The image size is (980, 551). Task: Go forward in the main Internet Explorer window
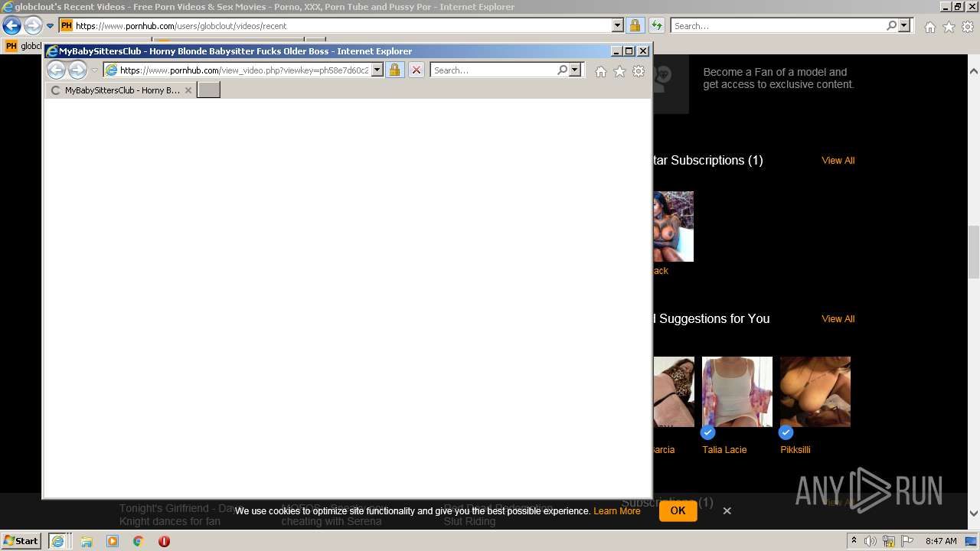tap(32, 25)
